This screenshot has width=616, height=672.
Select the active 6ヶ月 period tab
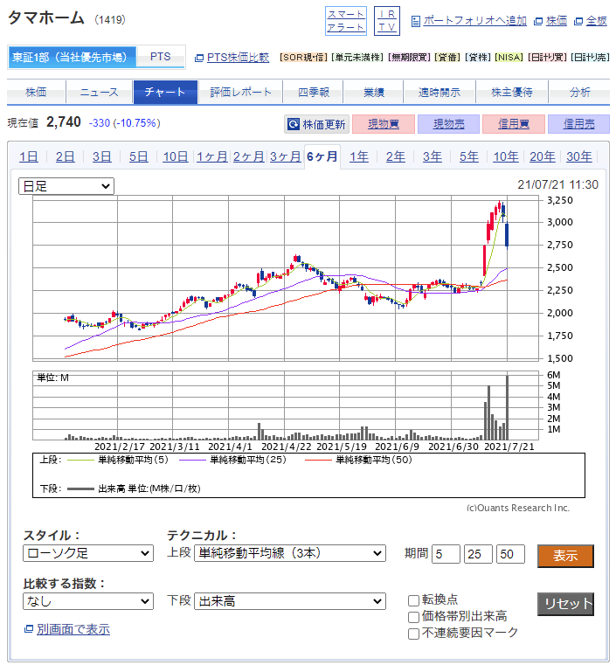coord(322,156)
